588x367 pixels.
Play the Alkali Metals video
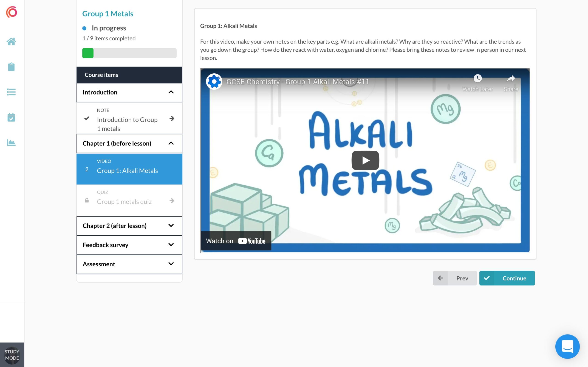click(365, 160)
